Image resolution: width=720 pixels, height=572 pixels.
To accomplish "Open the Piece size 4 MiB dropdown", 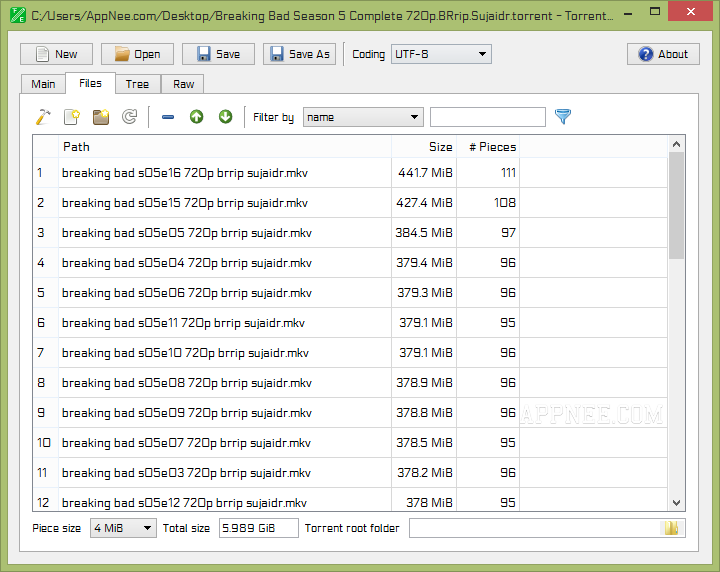I will pos(123,528).
